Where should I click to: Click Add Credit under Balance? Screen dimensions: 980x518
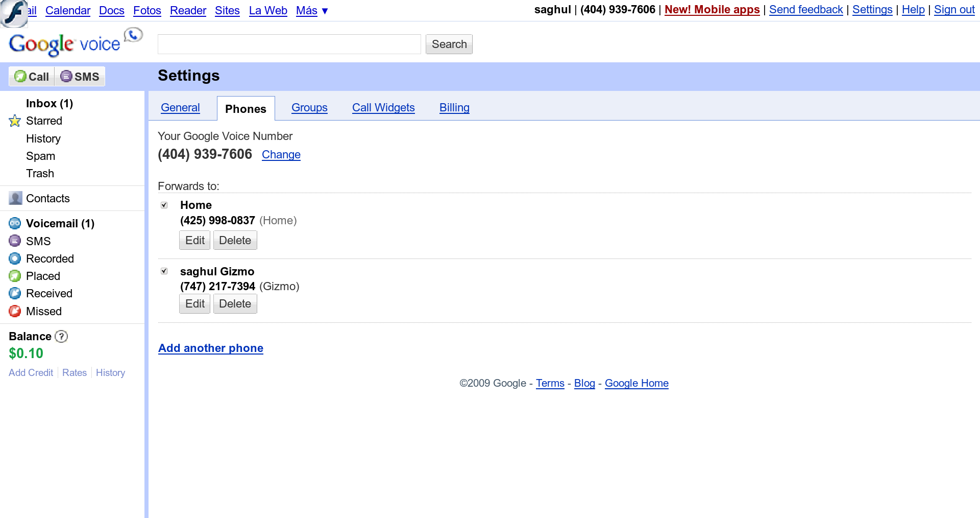point(31,373)
